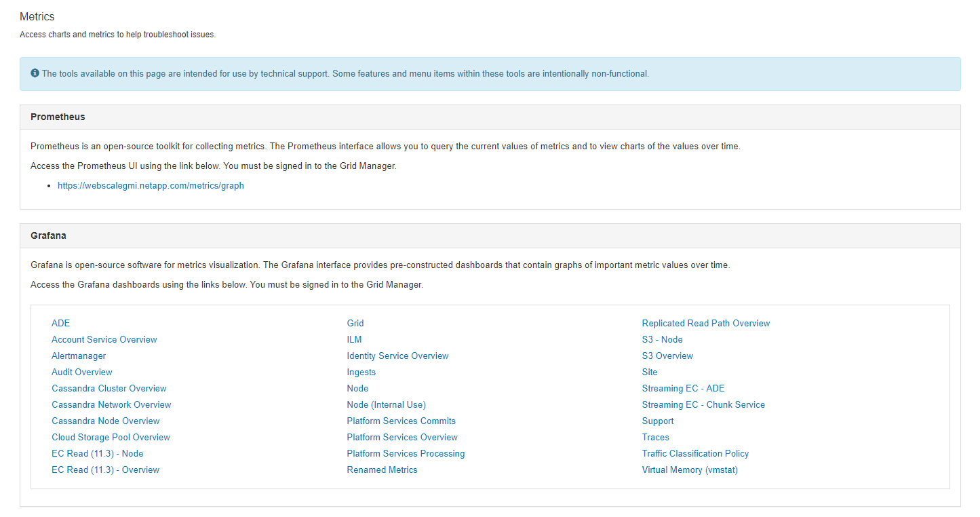
Task: Open Account Service Overview dashboard
Action: pos(104,339)
